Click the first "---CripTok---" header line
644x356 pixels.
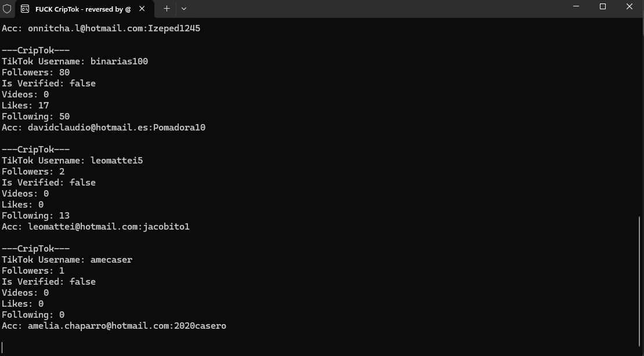point(35,50)
